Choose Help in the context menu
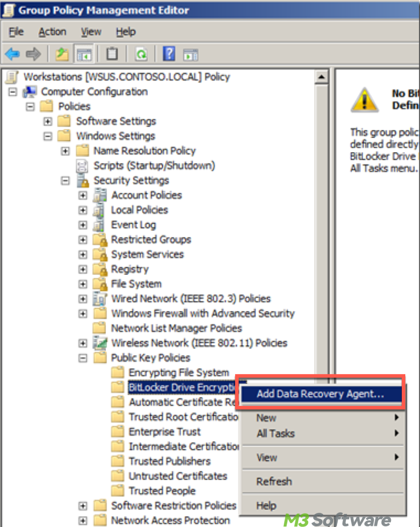This screenshot has height=527, width=420. coord(323,506)
